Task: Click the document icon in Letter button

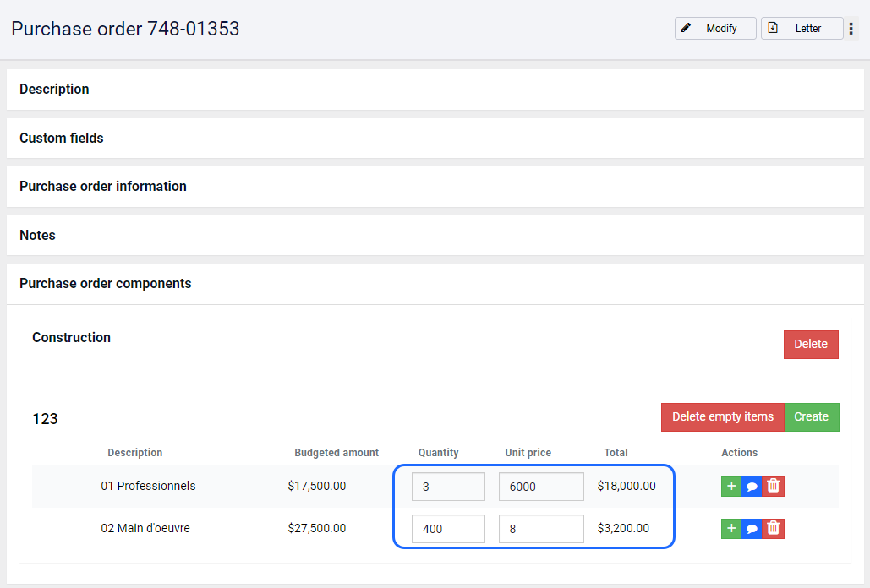Action: point(773,28)
